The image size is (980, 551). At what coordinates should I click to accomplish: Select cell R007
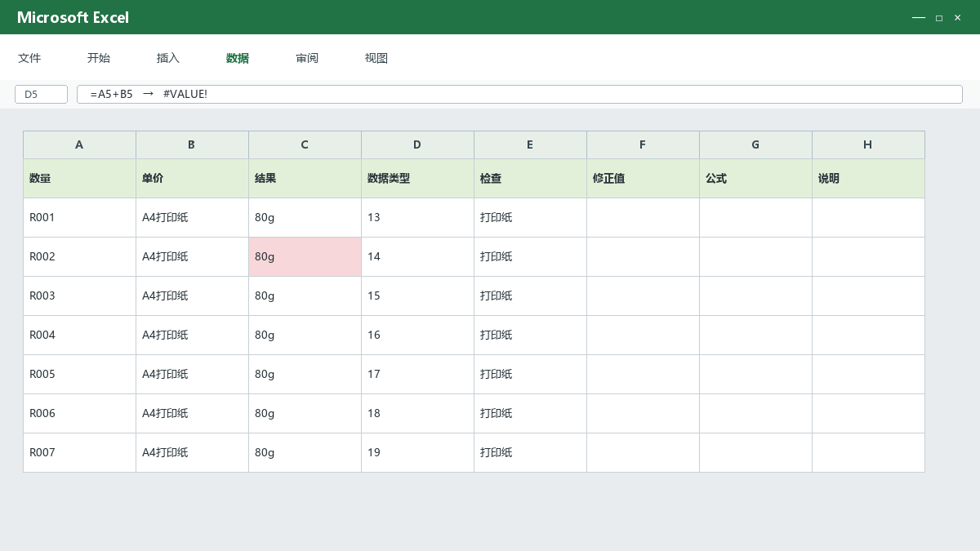point(79,452)
